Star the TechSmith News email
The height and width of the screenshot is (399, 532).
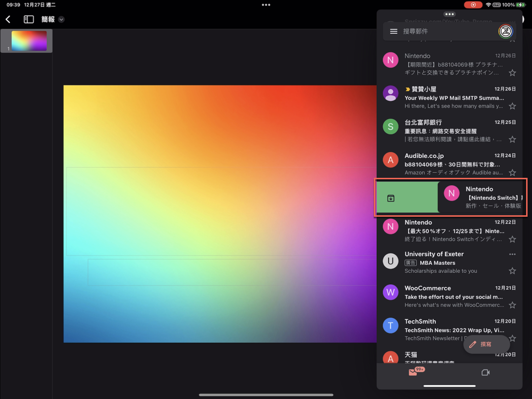tap(512, 338)
